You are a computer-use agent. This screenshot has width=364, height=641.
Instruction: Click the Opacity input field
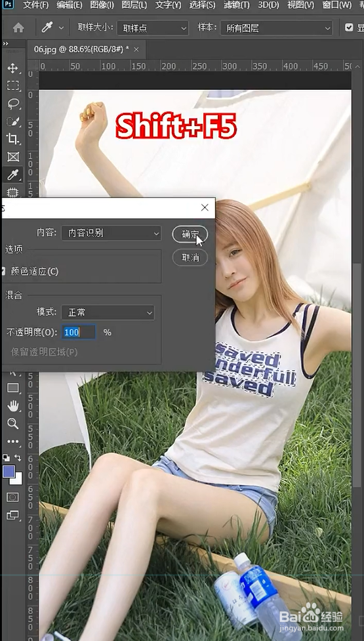pyautogui.click(x=79, y=333)
